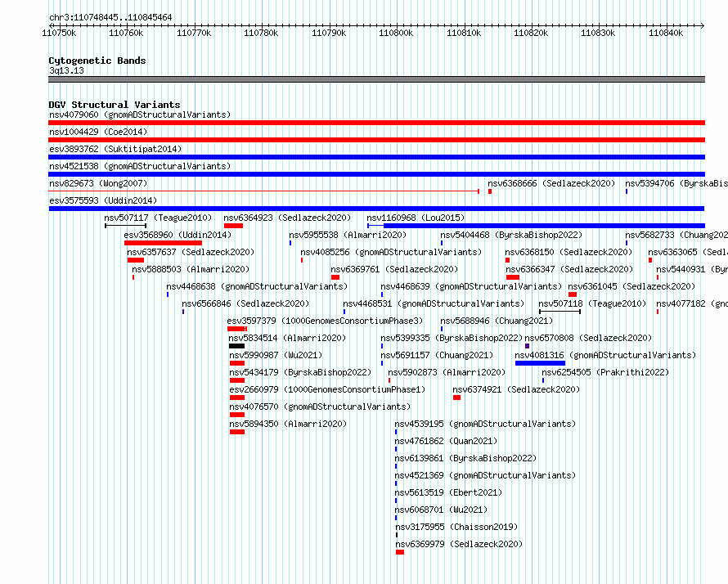This screenshot has height=584, width=728.
Task: Open esv3597379 1000GenomesConsortiumPhase3 label
Action: [x=325, y=321]
